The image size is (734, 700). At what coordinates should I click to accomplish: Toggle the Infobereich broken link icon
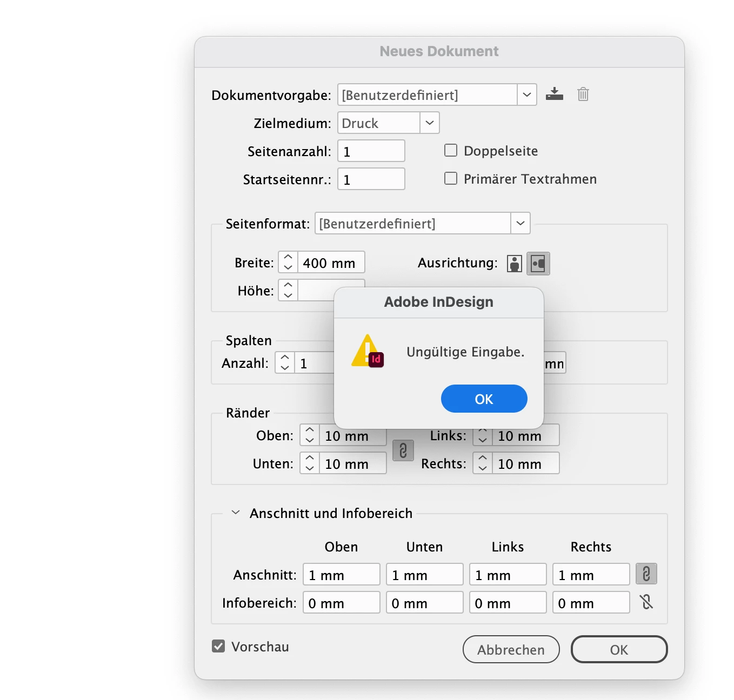646,602
